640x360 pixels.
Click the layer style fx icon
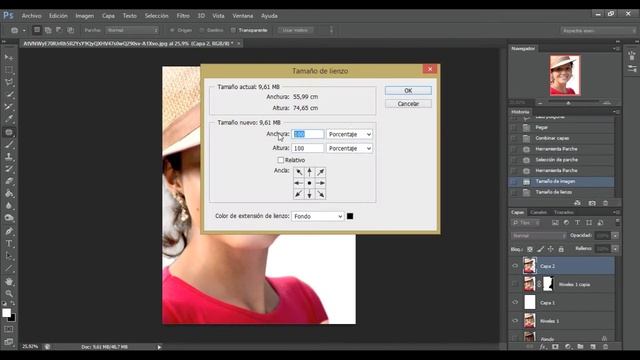coord(543,347)
